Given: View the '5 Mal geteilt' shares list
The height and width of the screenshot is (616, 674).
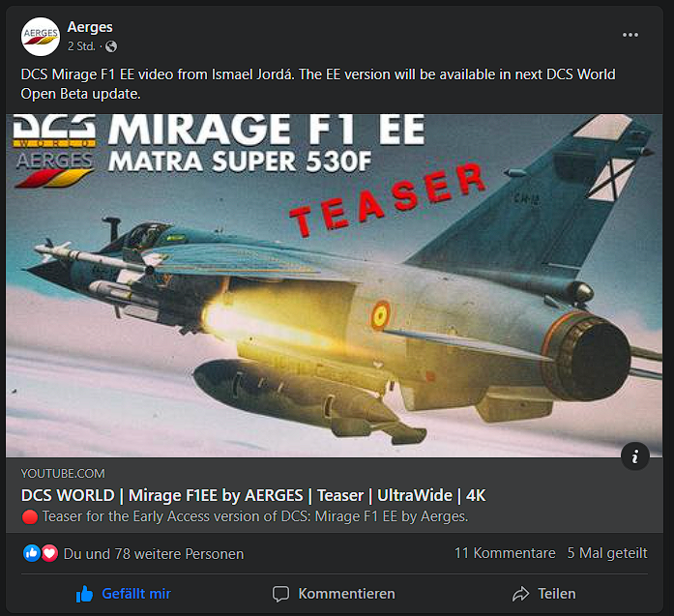Looking at the screenshot, I should pos(607,553).
